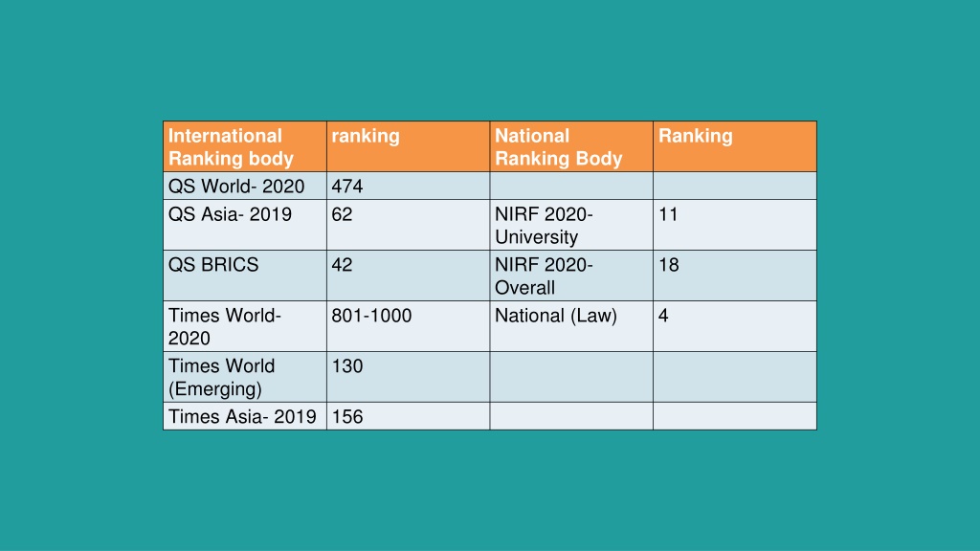
Task: Select the 'National (Law)' cell
Action: coord(571,327)
